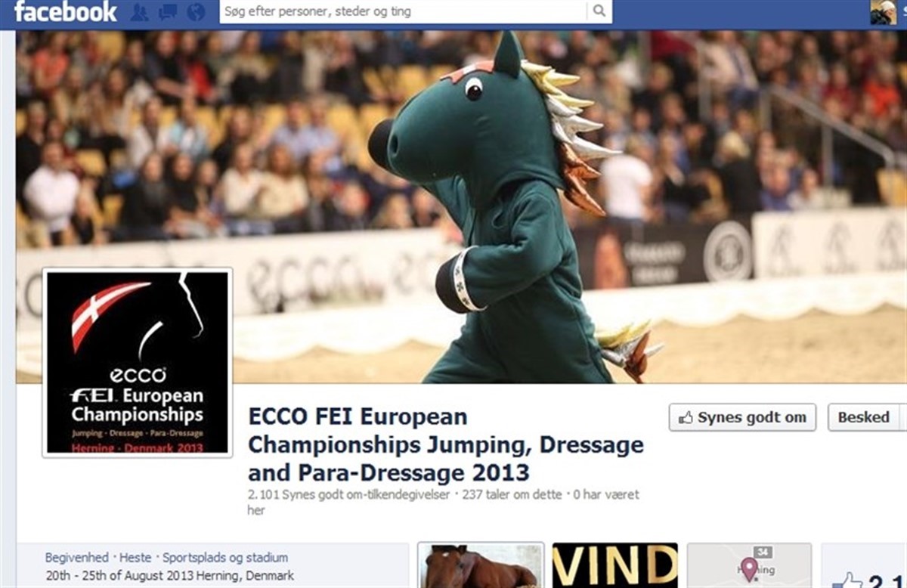Click the map location pin marker

(750, 568)
